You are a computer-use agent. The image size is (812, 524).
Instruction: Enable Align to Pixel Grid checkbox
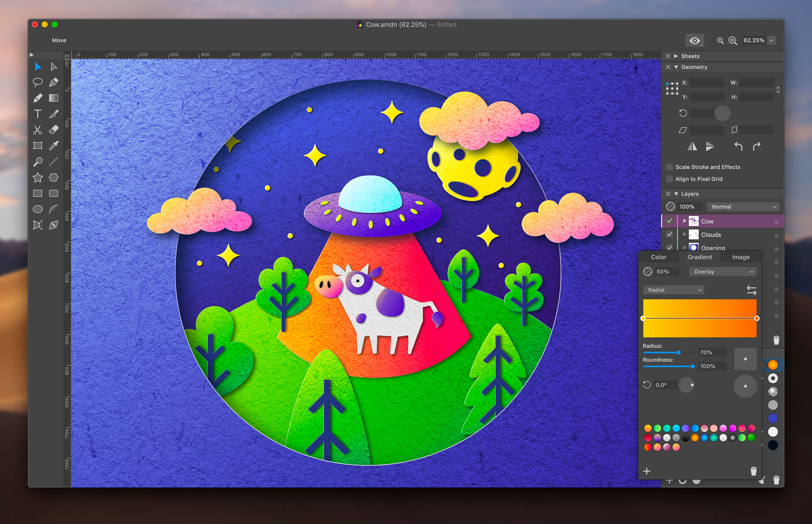coord(669,179)
